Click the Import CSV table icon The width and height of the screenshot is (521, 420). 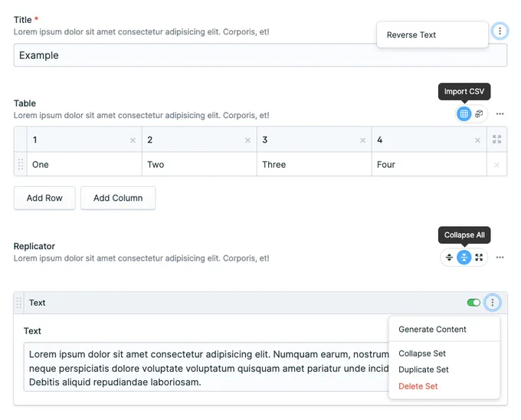pos(464,114)
